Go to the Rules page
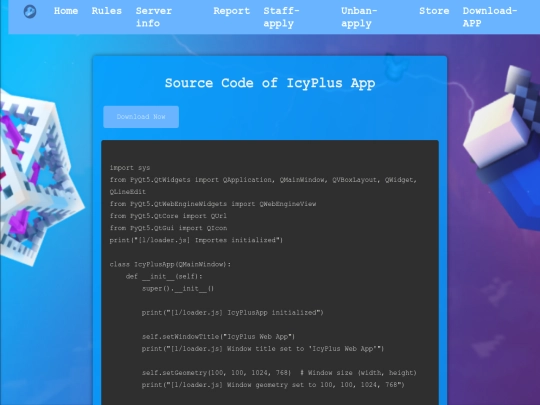 click(106, 11)
